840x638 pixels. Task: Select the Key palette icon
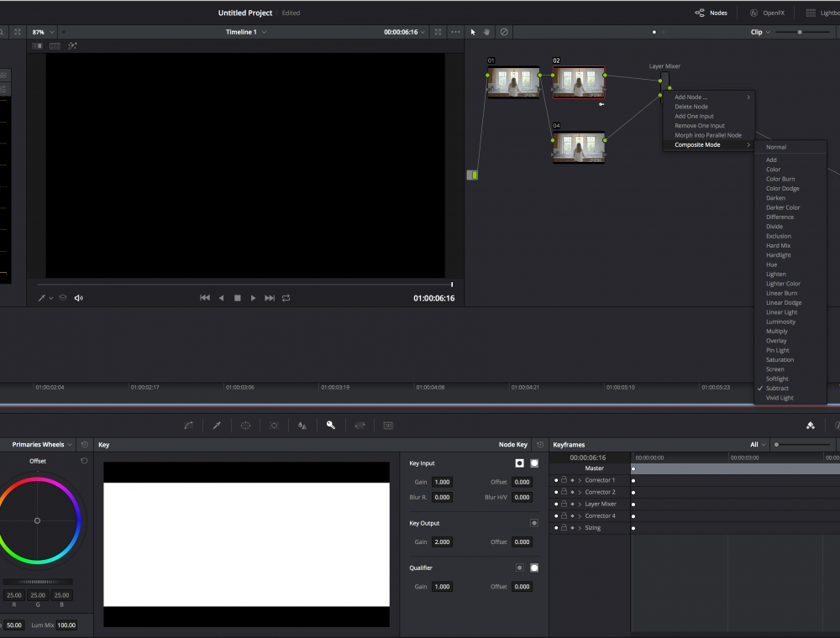pos(331,426)
